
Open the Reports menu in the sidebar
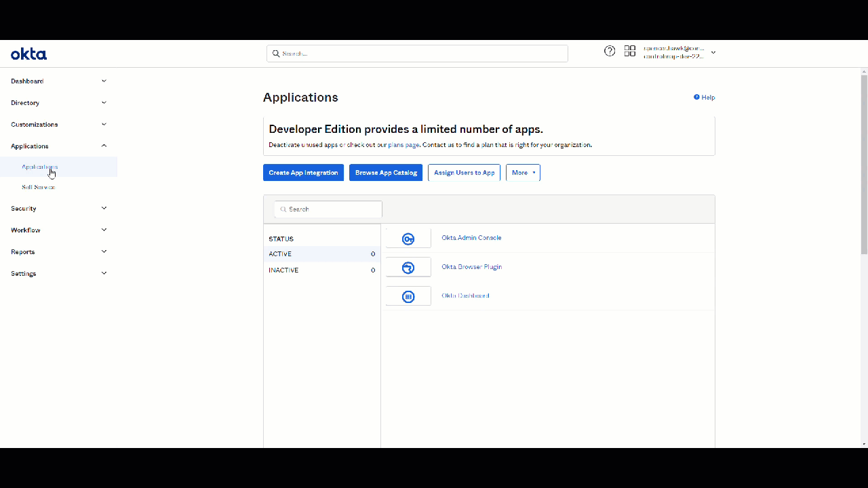click(x=22, y=251)
